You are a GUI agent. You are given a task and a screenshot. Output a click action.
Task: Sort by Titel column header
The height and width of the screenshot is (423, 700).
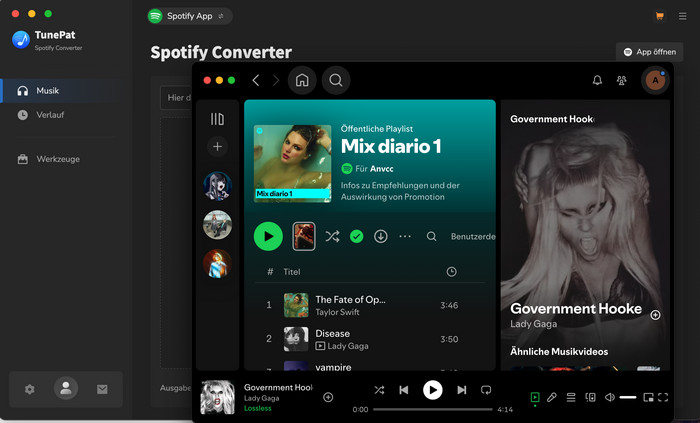click(x=292, y=272)
